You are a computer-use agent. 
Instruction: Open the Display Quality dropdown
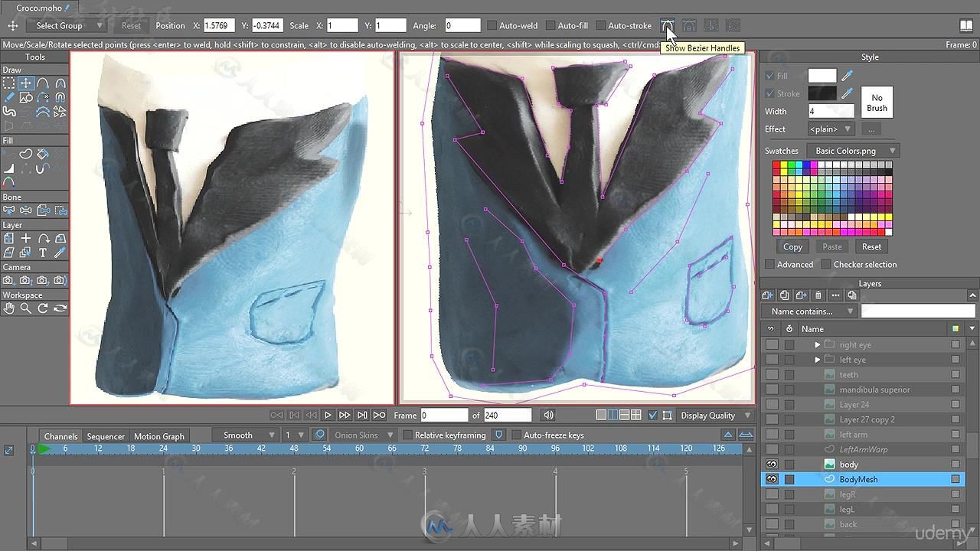tap(716, 416)
